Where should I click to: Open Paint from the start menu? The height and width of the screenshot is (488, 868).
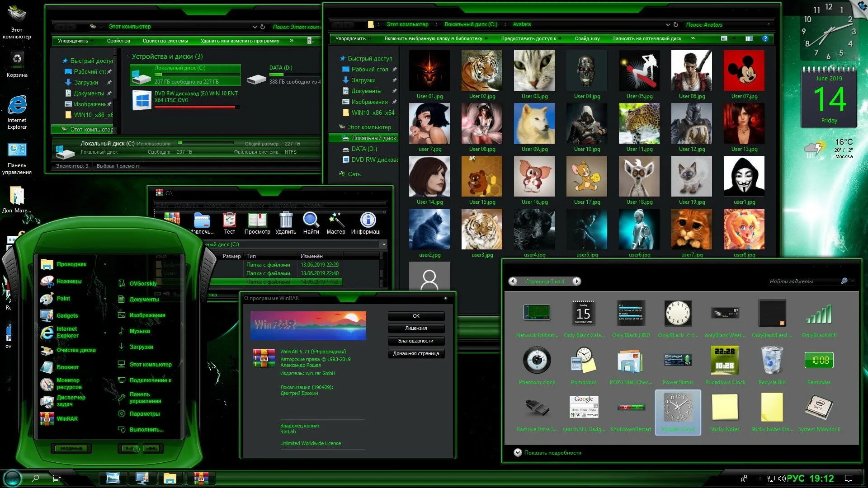(63, 299)
